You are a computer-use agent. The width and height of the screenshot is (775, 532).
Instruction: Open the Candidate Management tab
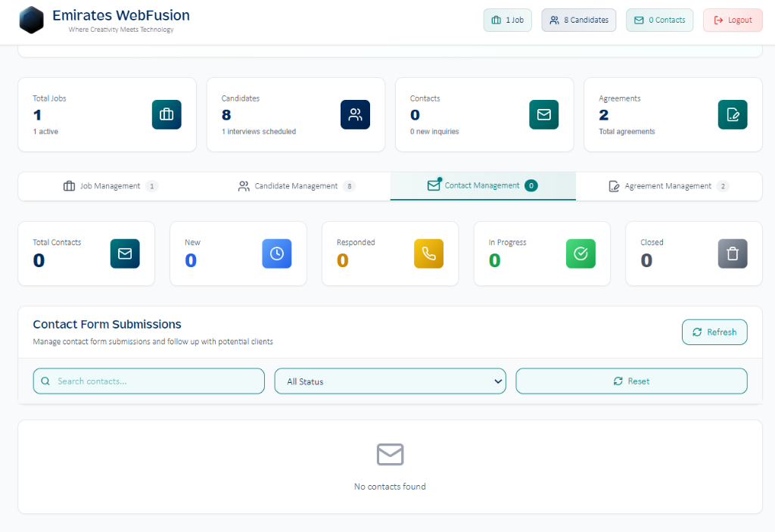[295, 185]
